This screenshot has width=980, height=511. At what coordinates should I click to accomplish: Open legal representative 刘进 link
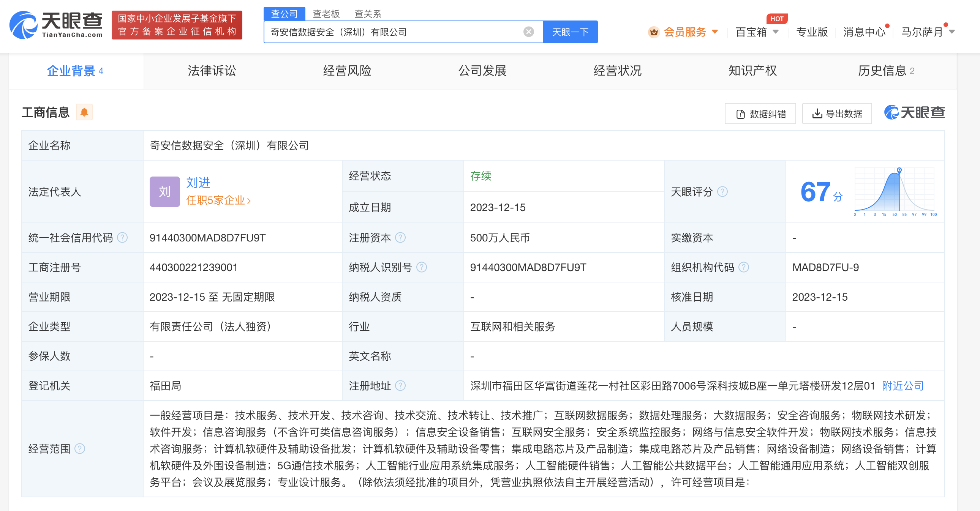coord(198,183)
